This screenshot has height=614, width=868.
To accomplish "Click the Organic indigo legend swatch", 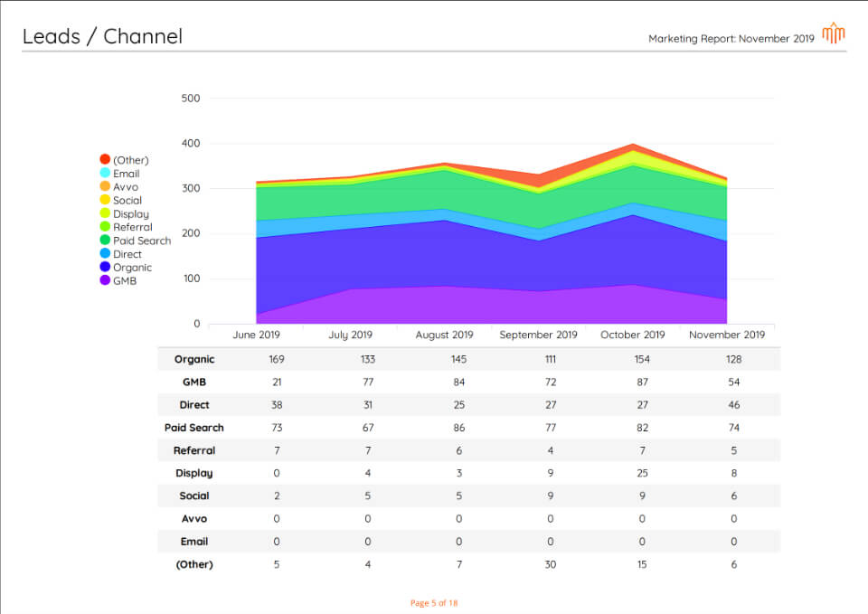I will coord(105,267).
